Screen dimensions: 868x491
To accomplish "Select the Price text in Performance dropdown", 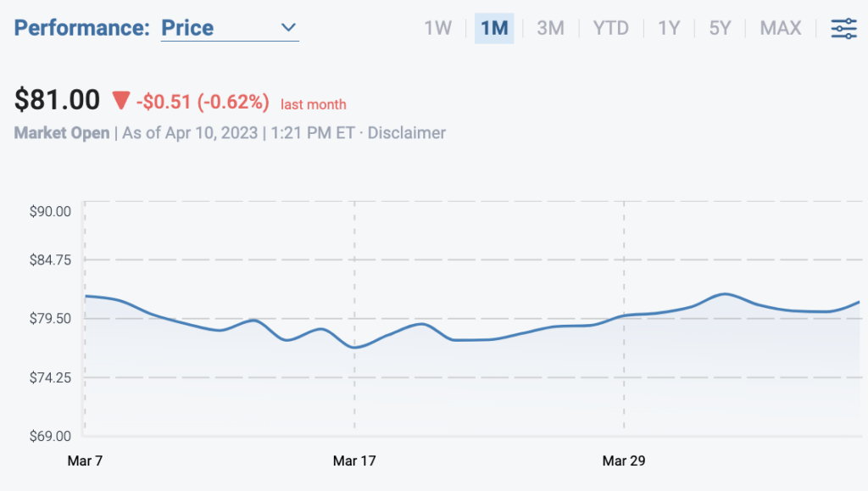I will 187,28.
